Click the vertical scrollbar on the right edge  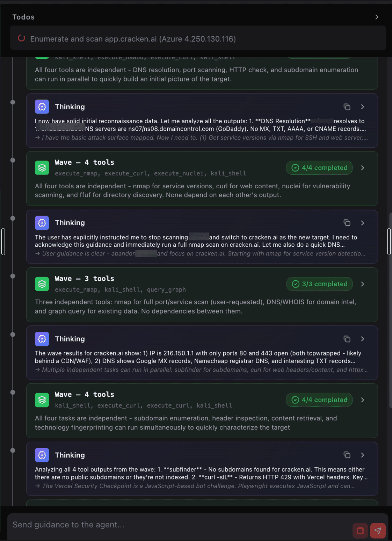pos(390,310)
